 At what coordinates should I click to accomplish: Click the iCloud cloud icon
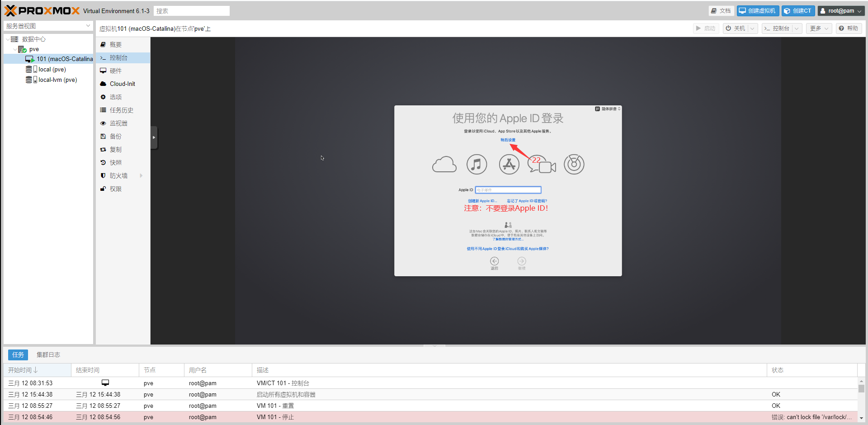coord(444,165)
